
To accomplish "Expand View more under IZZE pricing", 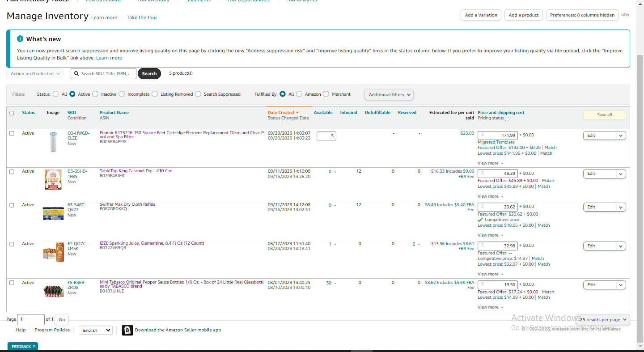I will [x=491, y=274].
